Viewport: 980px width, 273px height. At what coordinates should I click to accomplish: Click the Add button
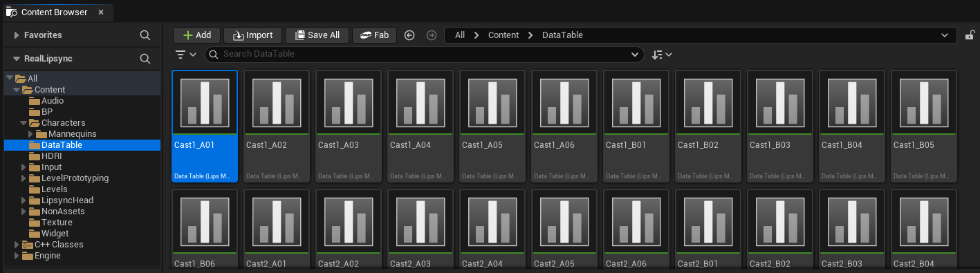tap(196, 35)
